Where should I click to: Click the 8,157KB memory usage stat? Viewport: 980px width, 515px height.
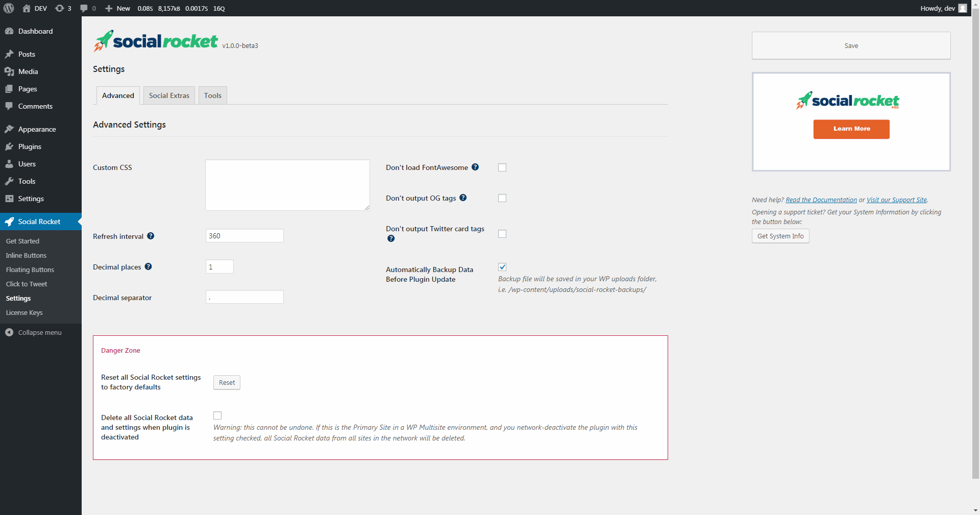169,8
